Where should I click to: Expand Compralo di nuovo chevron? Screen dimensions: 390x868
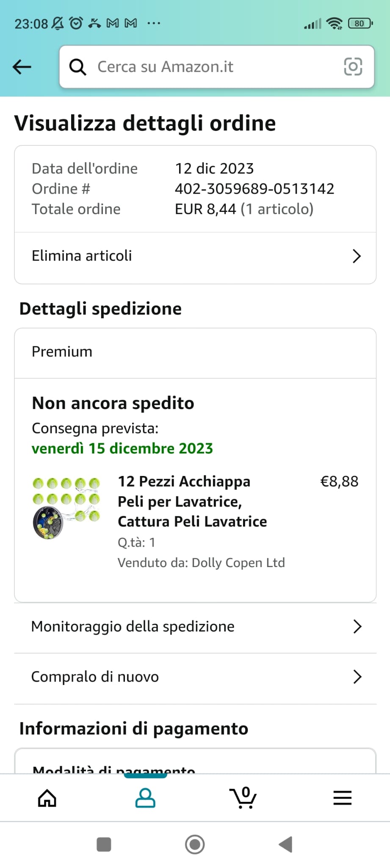pos(357,677)
